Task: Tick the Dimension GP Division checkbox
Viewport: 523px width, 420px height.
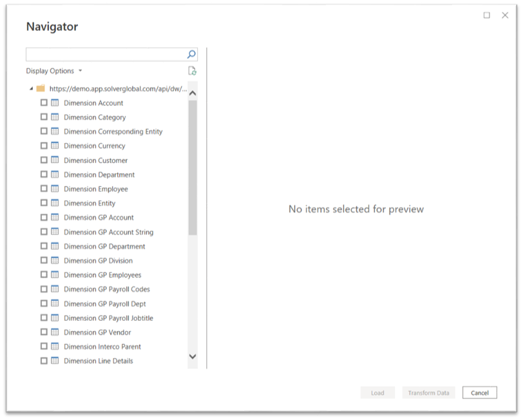Action: [44, 261]
